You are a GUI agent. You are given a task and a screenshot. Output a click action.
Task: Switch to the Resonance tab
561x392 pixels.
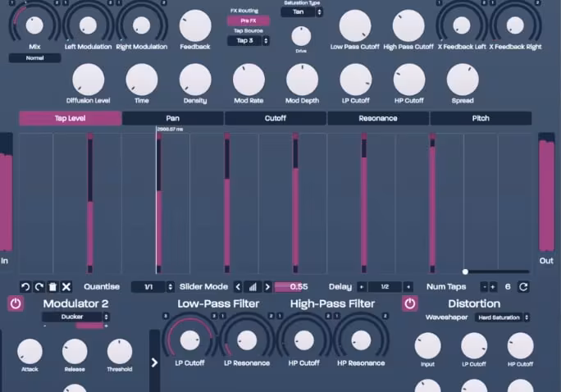(x=378, y=118)
